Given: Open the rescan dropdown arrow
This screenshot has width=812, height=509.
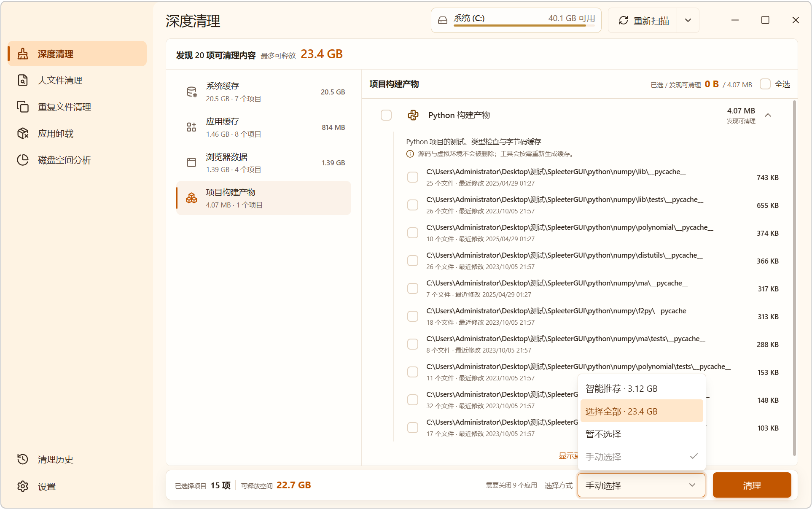Looking at the screenshot, I should [x=688, y=20].
